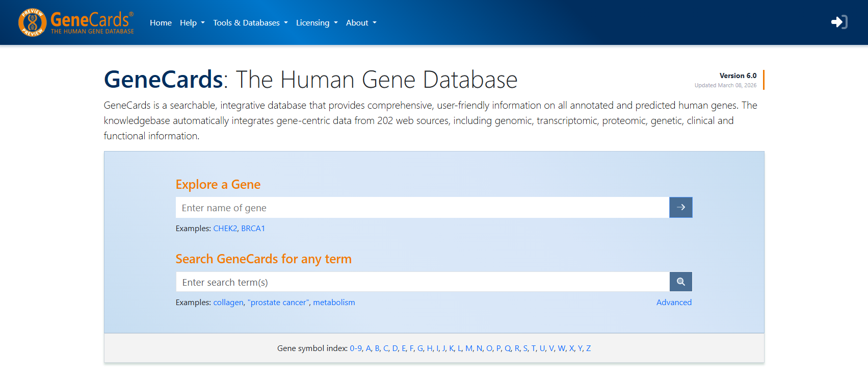Expand Tools & Databases dropdown

tap(250, 22)
